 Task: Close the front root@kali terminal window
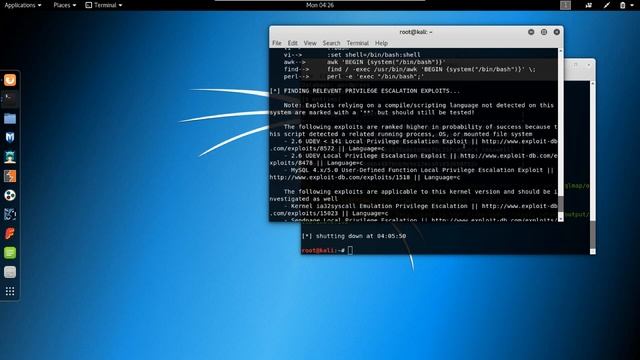557,32
